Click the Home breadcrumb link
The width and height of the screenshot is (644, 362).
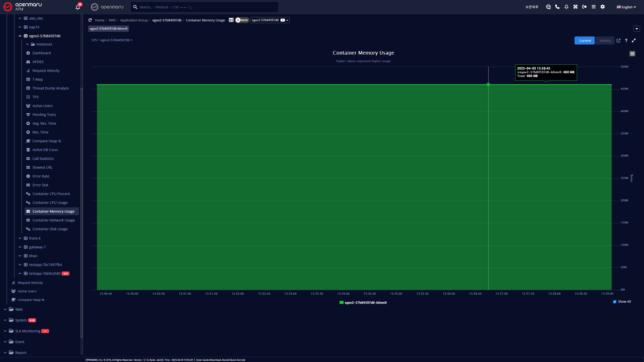(99, 20)
